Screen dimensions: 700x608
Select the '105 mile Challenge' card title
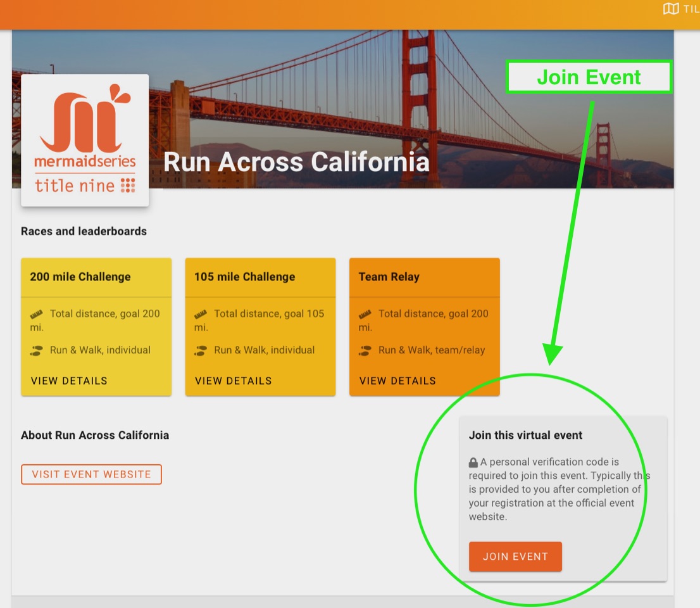coord(245,277)
